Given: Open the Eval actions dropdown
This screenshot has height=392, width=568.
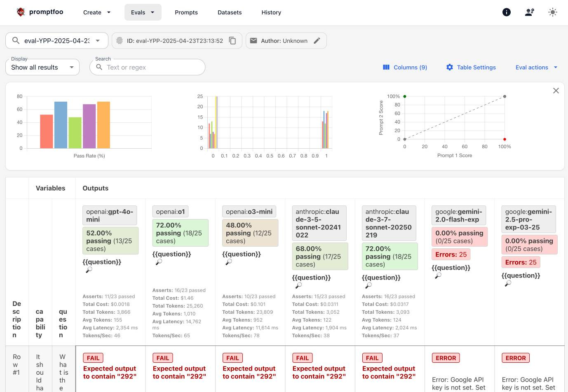Looking at the screenshot, I should pyautogui.click(x=536, y=67).
